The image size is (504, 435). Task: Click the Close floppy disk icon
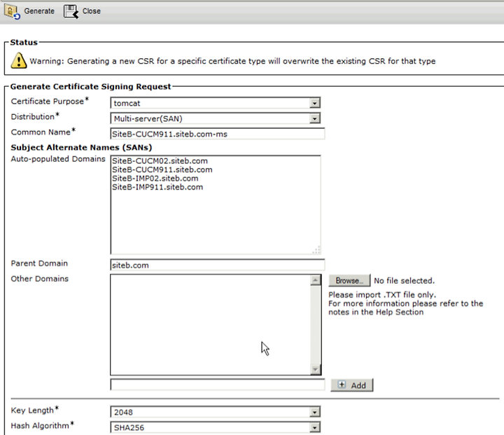coord(71,12)
